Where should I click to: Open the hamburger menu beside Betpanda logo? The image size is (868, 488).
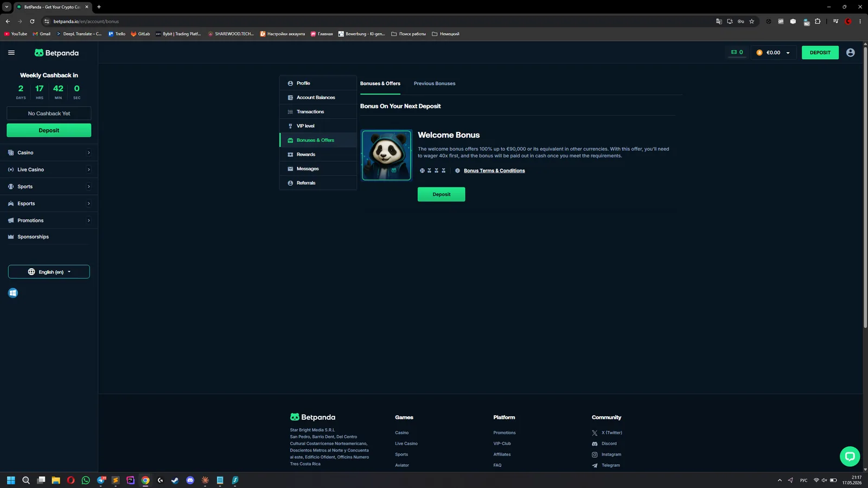[x=11, y=53]
